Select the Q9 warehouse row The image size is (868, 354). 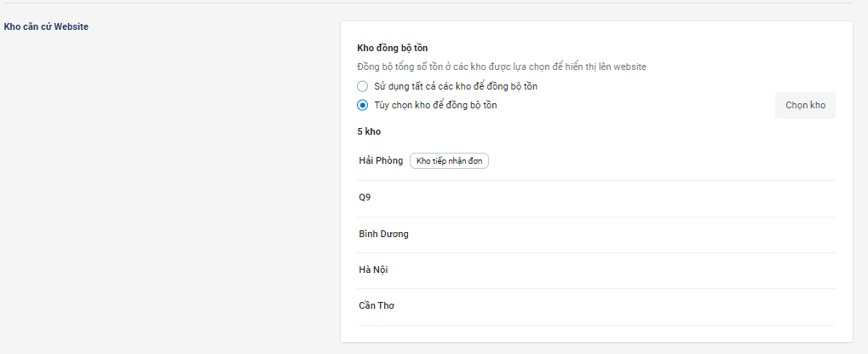pyautogui.click(x=365, y=197)
